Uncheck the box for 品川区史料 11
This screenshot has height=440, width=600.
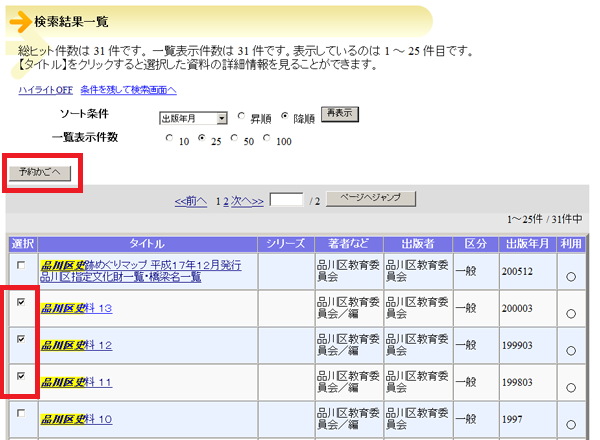[x=21, y=376]
